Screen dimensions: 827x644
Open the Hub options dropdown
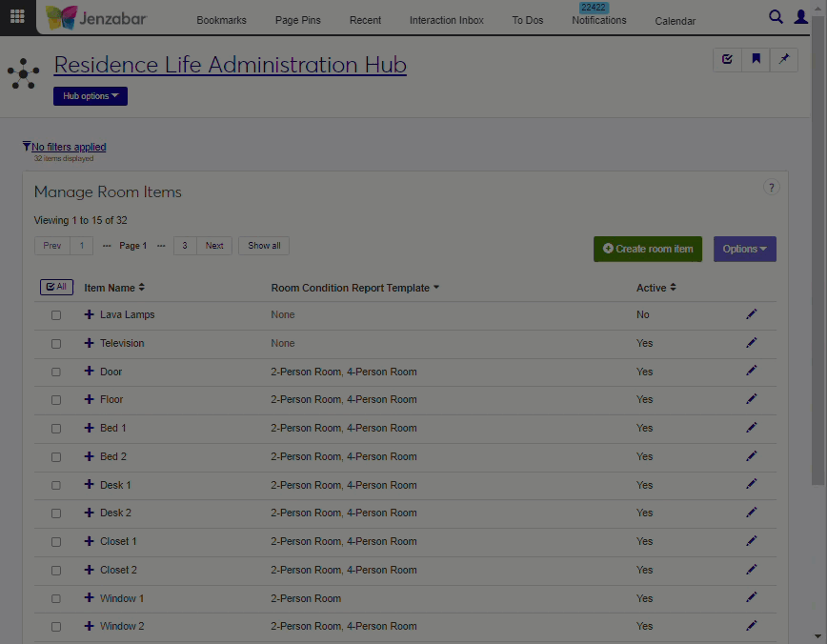pyautogui.click(x=91, y=96)
